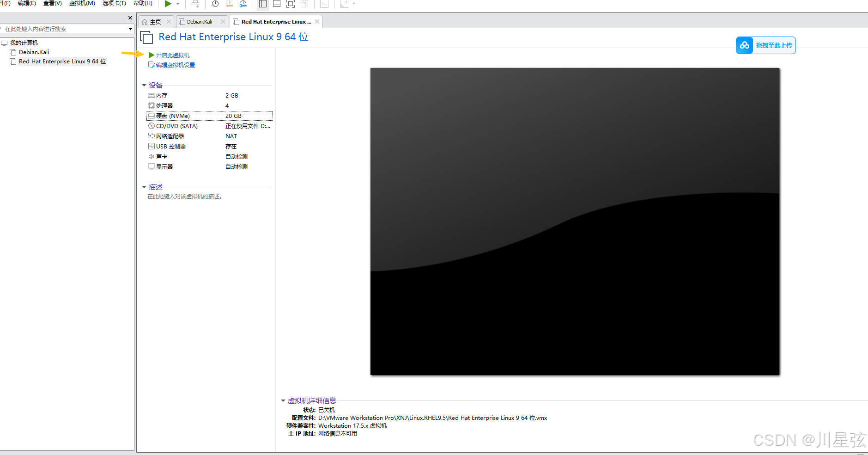Close the library sidebar panel
Image resolution: width=868 pixels, height=455 pixels.
[130, 18]
